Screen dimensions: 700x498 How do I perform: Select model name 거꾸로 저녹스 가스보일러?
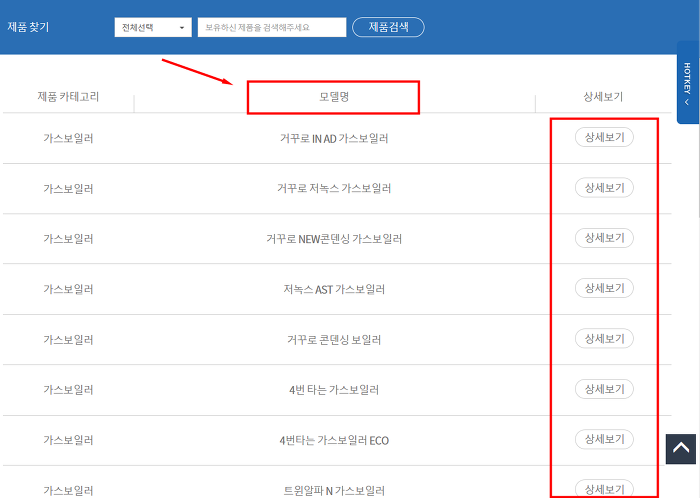pyautogui.click(x=334, y=188)
